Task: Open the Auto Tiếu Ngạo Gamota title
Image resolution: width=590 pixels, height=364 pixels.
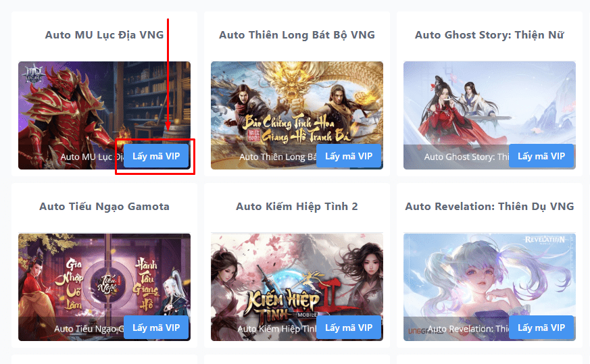Action: 104,207
